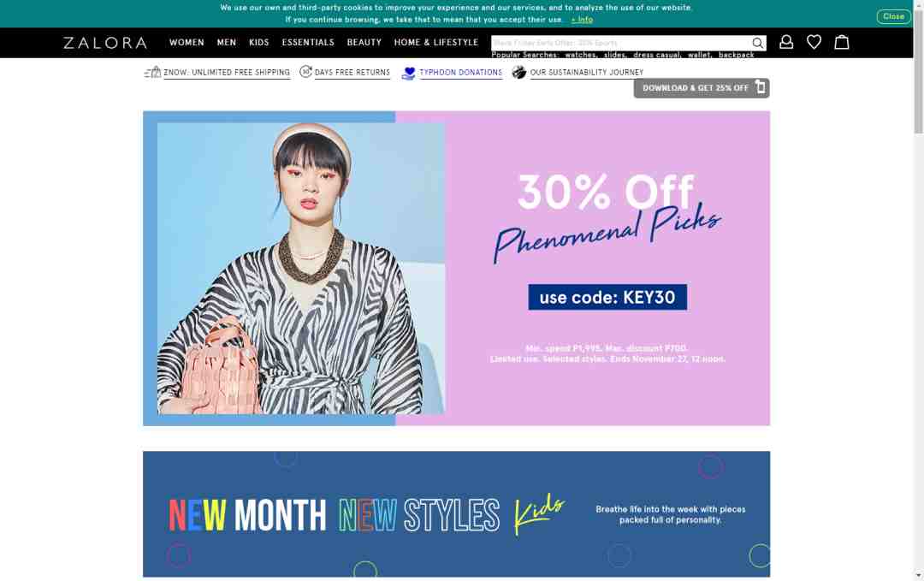The width and height of the screenshot is (924, 581).
Task: Click the 'watches' popular search link
Action: pyautogui.click(x=581, y=55)
